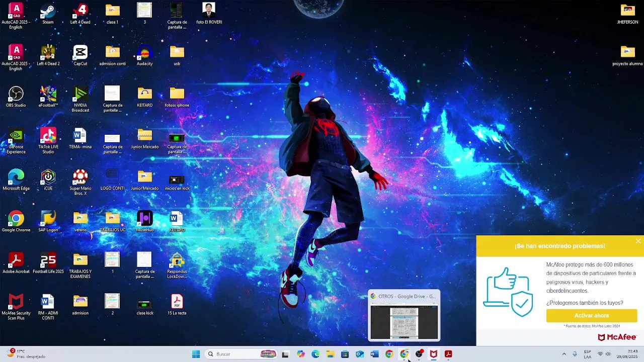Open Copilot from the taskbar
The image size is (644, 362).
click(x=301, y=354)
